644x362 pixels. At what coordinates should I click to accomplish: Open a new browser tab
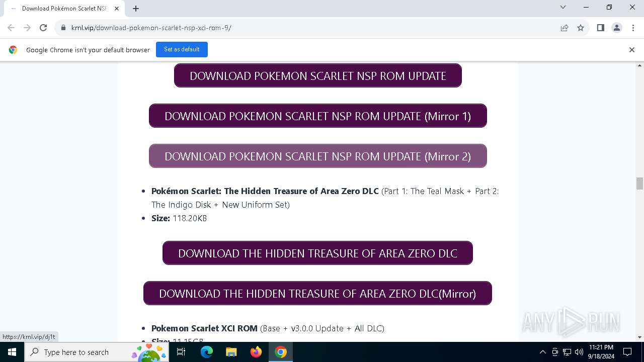pyautogui.click(x=136, y=8)
